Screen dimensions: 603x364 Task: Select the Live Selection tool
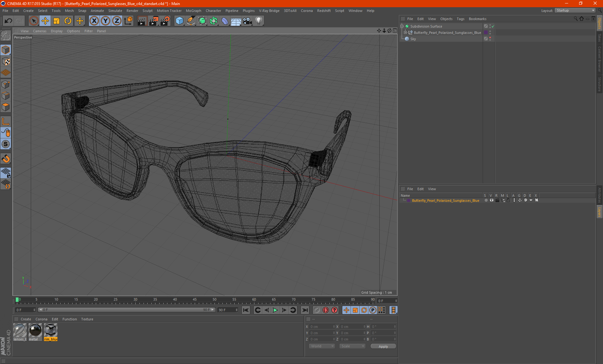pyautogui.click(x=34, y=21)
